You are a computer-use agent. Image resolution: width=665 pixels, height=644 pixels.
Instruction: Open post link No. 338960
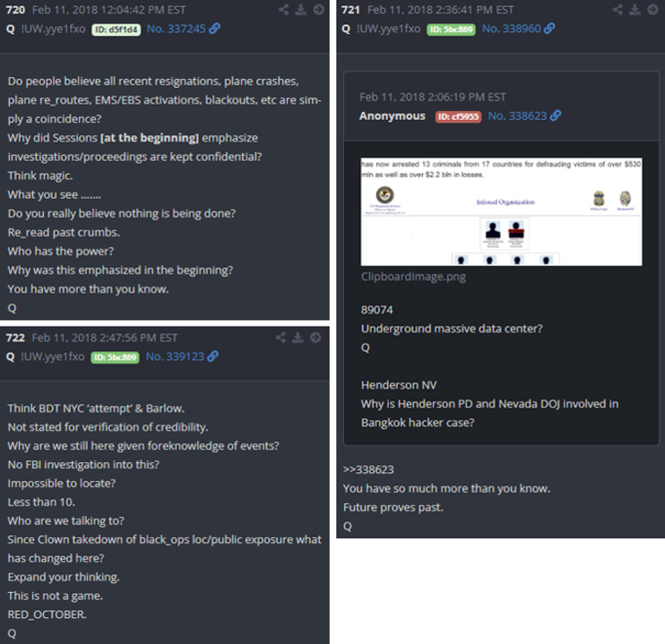[518, 29]
